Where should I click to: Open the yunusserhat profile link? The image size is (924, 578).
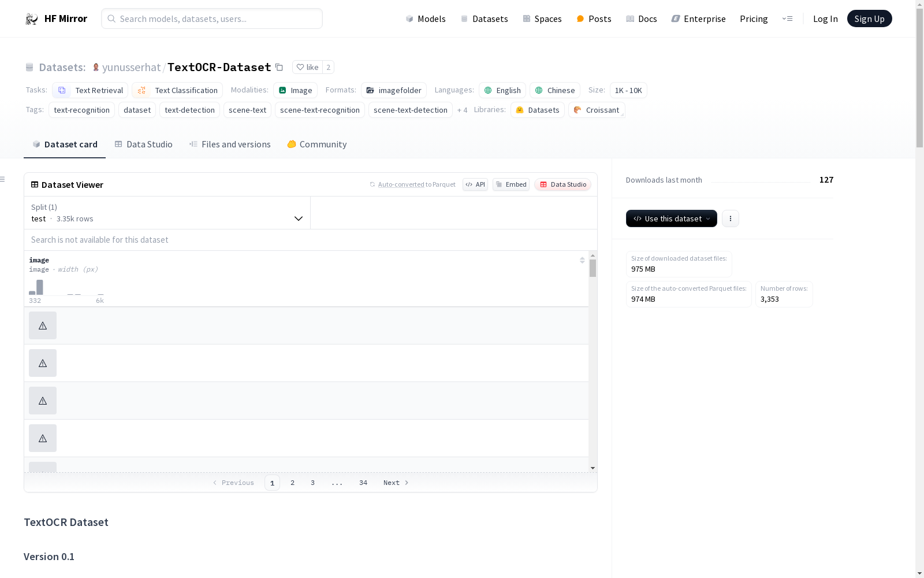tap(131, 67)
